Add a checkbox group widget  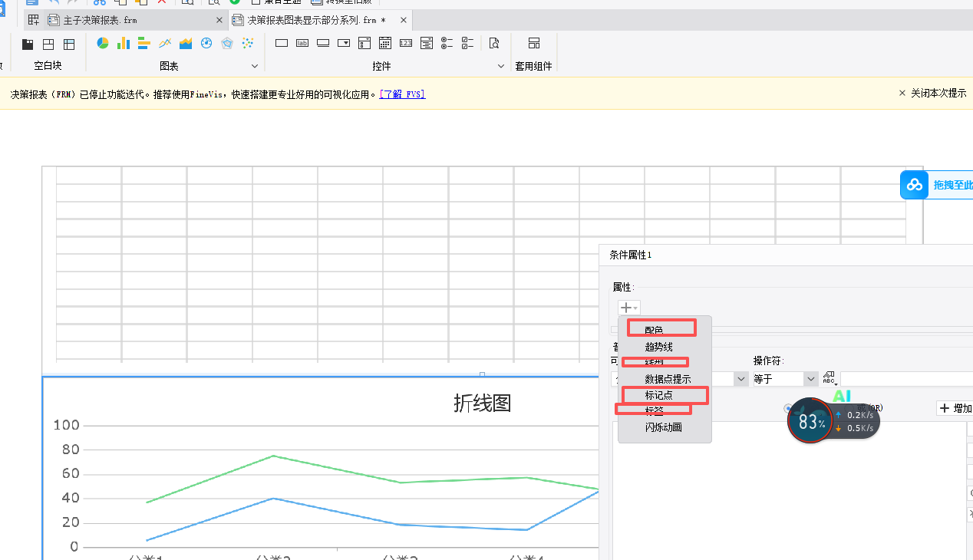point(468,43)
